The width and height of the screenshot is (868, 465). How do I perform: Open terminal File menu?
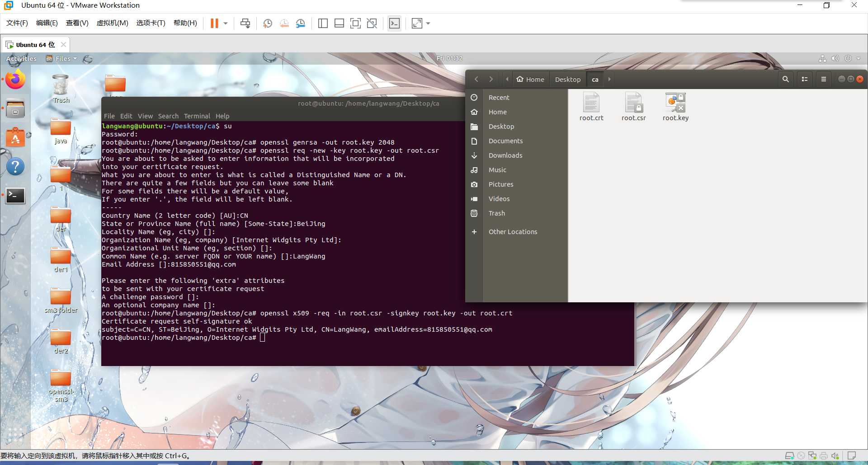[109, 116]
